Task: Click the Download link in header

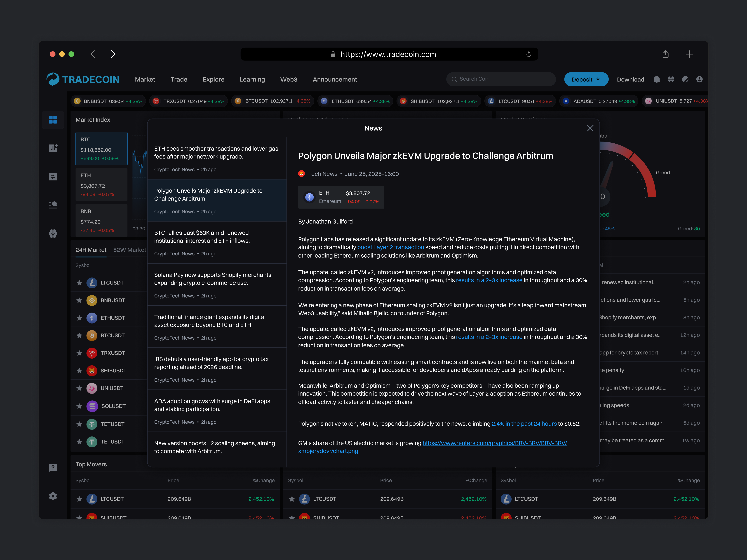Action: coord(630,80)
